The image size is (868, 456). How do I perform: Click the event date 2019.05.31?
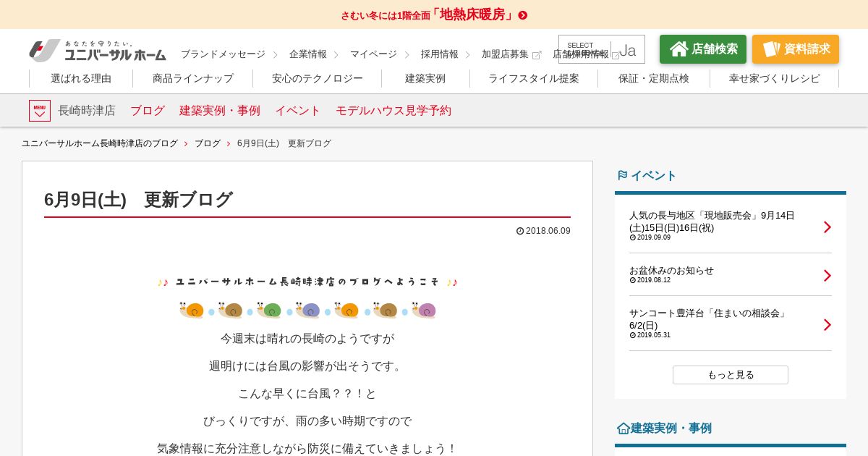pos(654,335)
